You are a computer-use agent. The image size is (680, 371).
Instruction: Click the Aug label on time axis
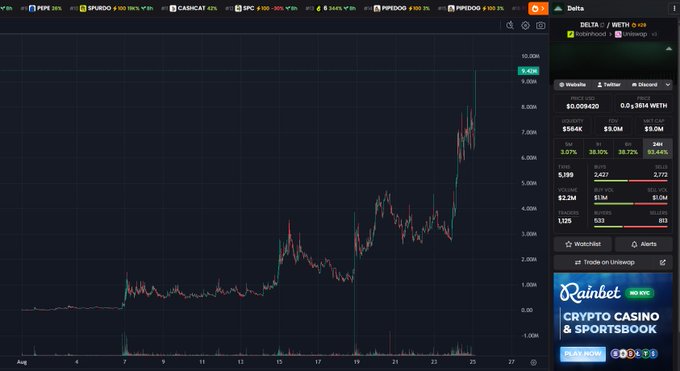pyautogui.click(x=22, y=362)
